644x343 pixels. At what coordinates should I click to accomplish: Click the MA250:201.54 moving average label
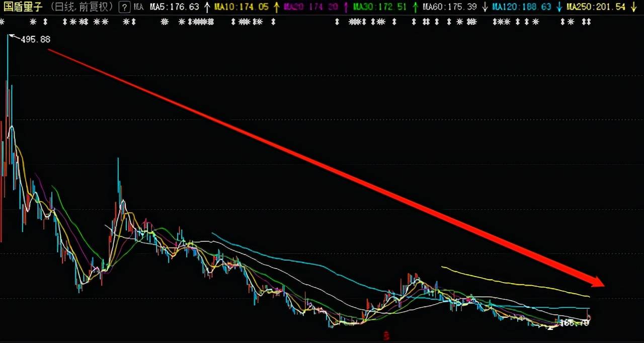[x=595, y=8]
